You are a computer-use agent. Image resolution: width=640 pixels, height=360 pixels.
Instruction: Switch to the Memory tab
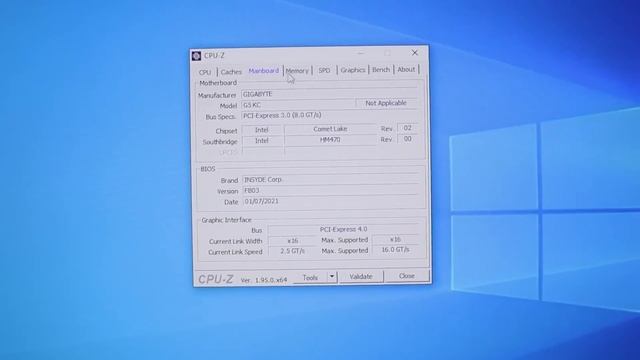[x=297, y=71]
